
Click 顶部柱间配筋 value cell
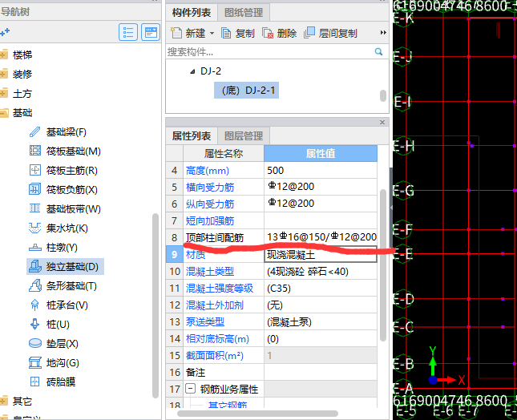click(321, 237)
